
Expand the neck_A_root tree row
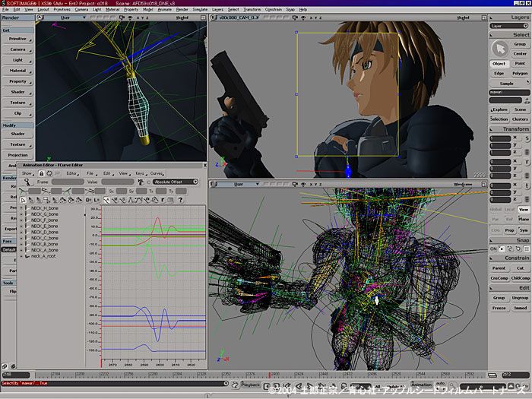click(x=22, y=256)
